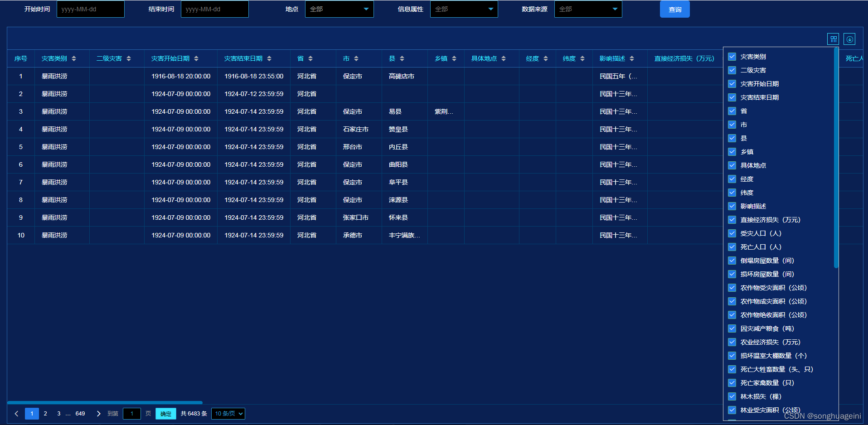Click the 结束时间 date input

(x=215, y=9)
